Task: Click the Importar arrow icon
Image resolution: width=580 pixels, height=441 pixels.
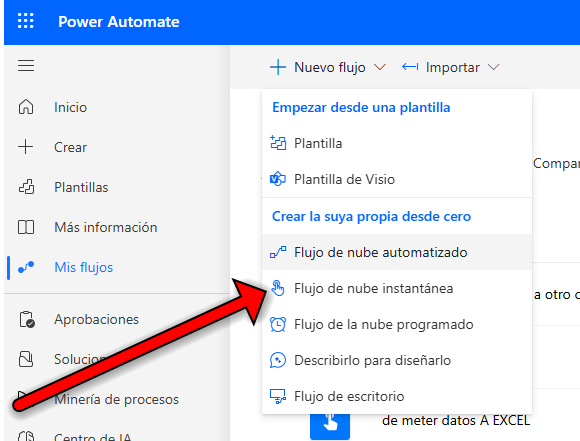Action: coord(410,67)
